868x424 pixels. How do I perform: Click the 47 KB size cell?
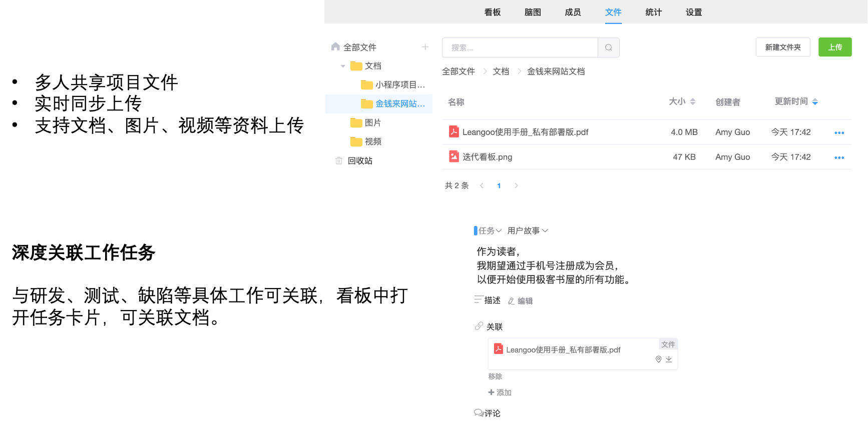684,157
